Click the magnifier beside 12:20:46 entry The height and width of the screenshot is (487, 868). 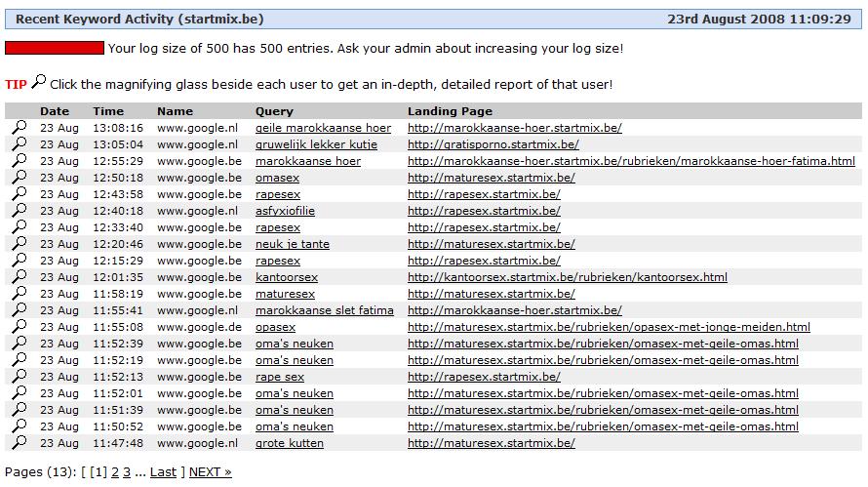pos(19,244)
